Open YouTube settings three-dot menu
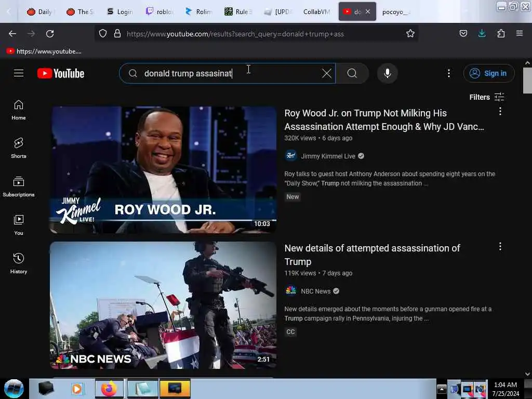This screenshot has width=532, height=399. coord(448,73)
